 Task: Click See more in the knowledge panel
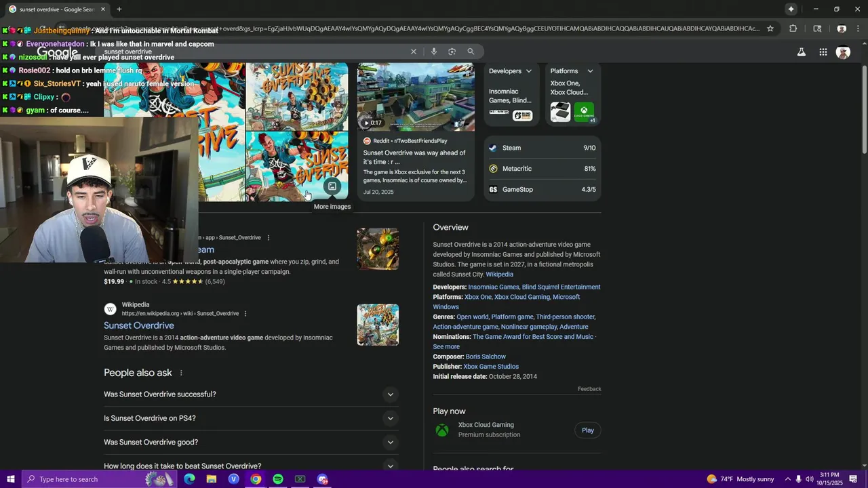click(446, 347)
